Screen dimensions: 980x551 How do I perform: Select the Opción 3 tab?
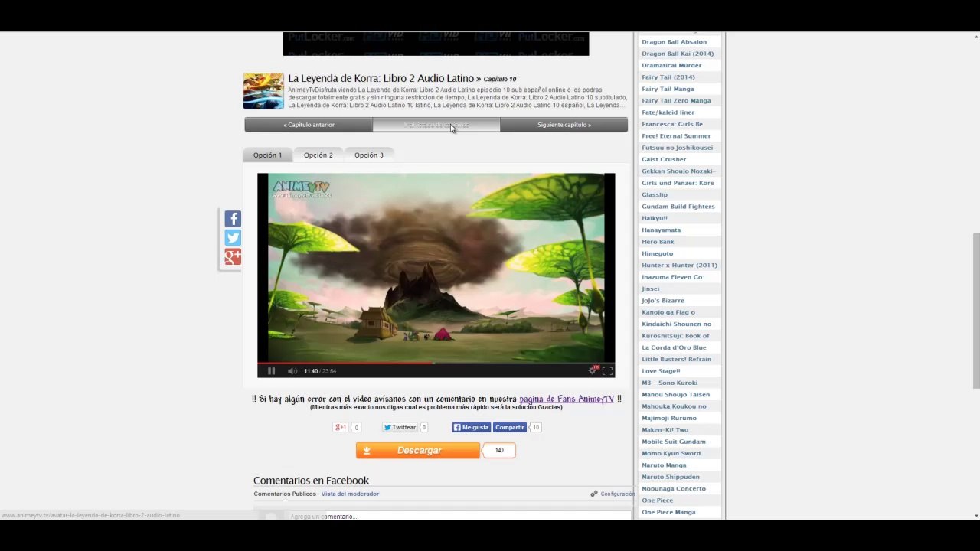pos(369,155)
